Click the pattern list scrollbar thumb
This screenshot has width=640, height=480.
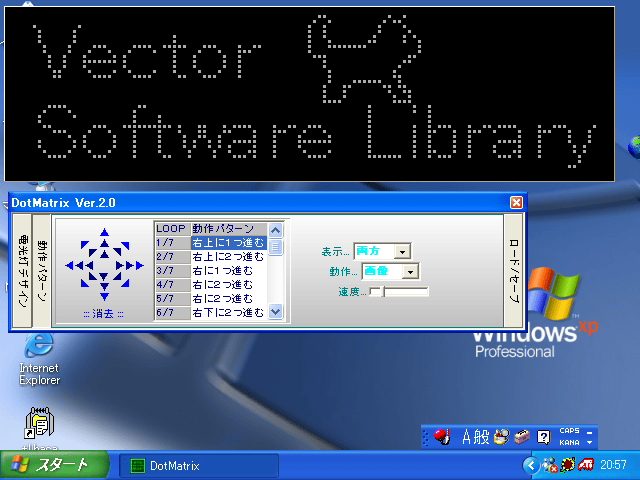[x=276, y=247]
